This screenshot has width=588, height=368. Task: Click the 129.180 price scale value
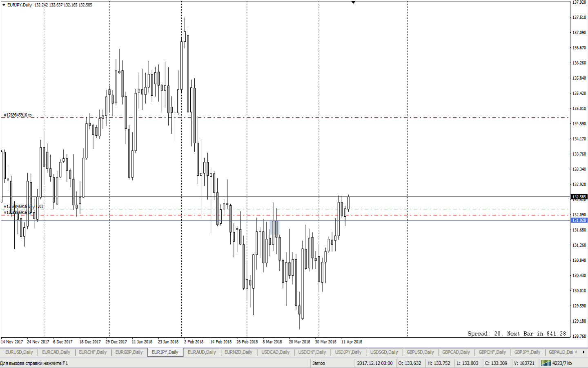click(x=579, y=321)
